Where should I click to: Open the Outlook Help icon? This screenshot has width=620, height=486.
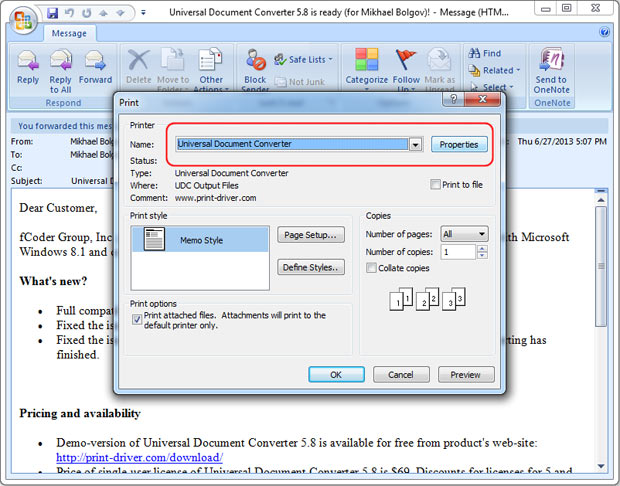[604, 32]
